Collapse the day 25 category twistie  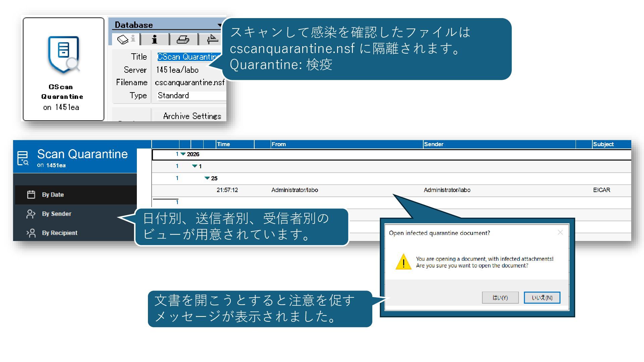(x=207, y=178)
